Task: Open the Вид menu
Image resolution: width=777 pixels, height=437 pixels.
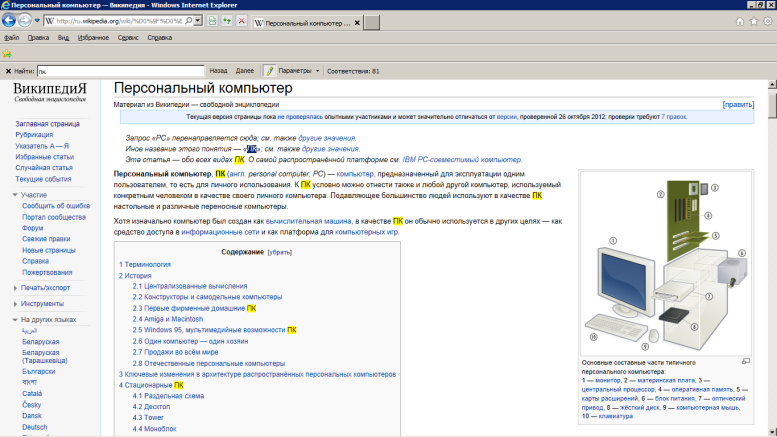Action: [63, 38]
